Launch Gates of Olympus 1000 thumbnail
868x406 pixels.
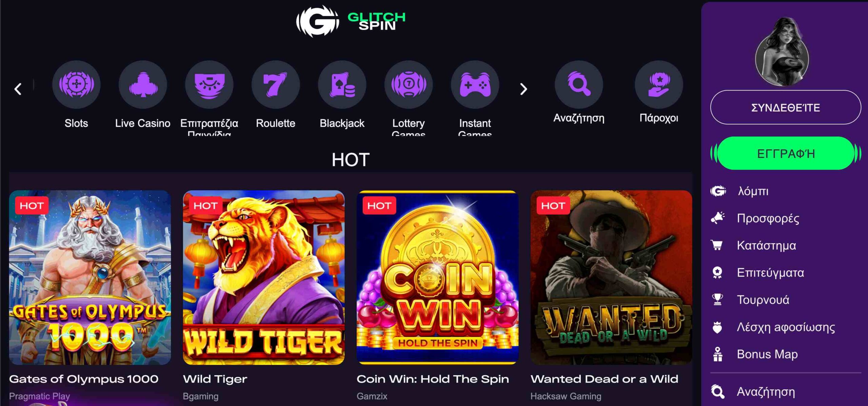point(90,277)
